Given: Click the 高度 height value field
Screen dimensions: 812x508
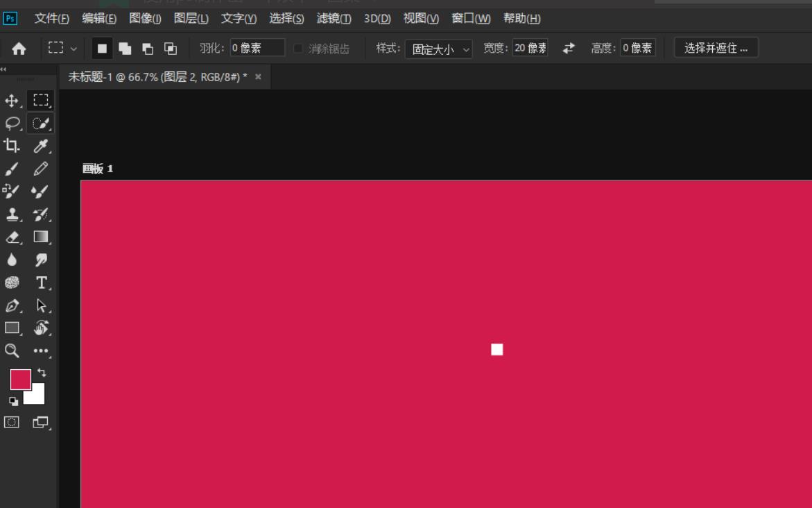Looking at the screenshot, I should pyautogui.click(x=638, y=48).
